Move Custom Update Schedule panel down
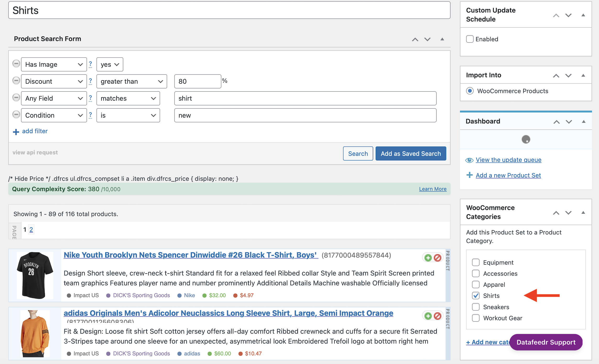The height and width of the screenshot is (364, 599). 568,15
